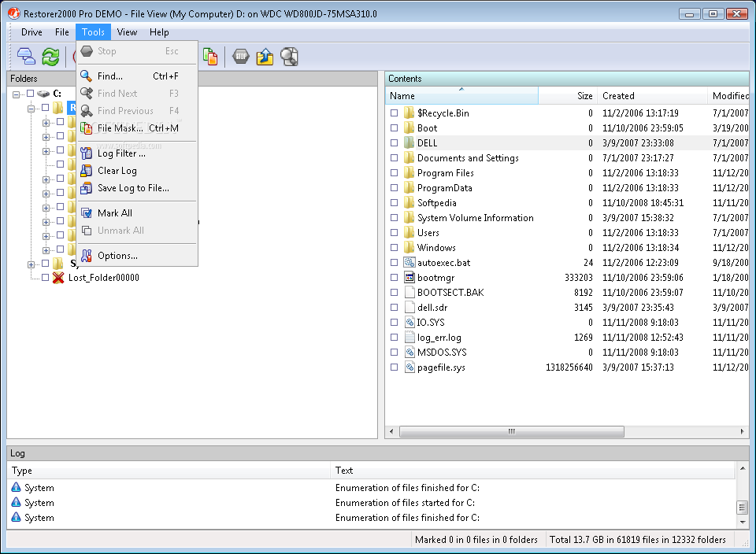Mark the ProgramData checkbox

click(x=395, y=187)
